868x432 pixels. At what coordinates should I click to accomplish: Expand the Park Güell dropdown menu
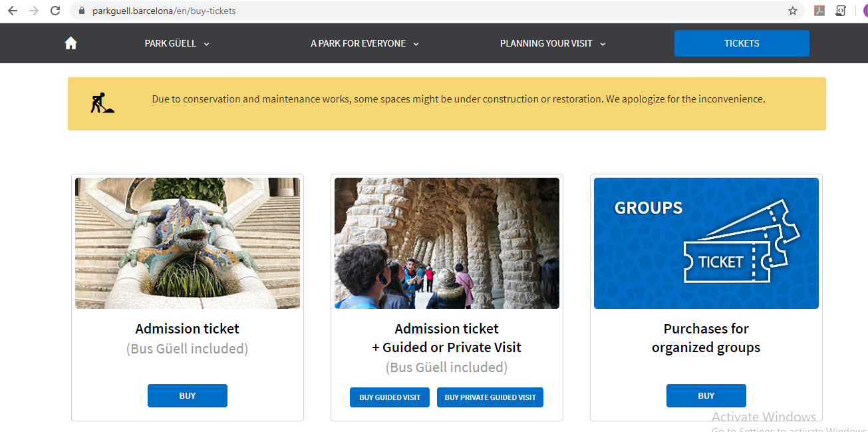(177, 43)
